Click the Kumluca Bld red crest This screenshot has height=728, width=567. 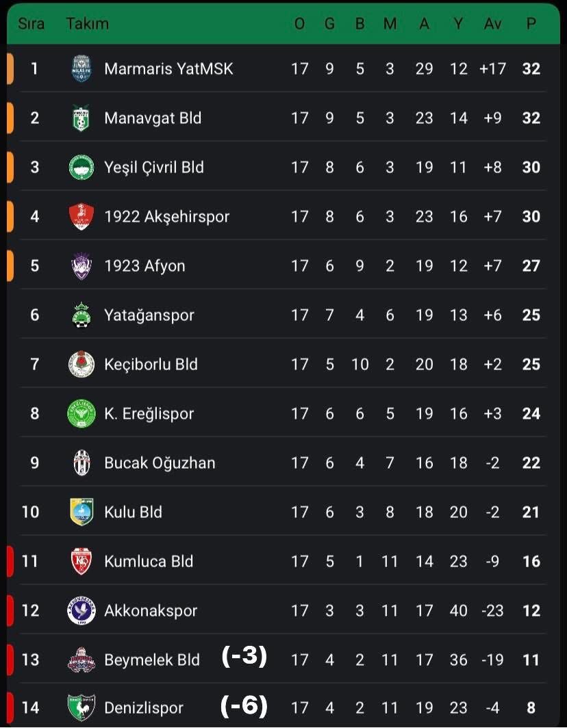[x=81, y=561]
